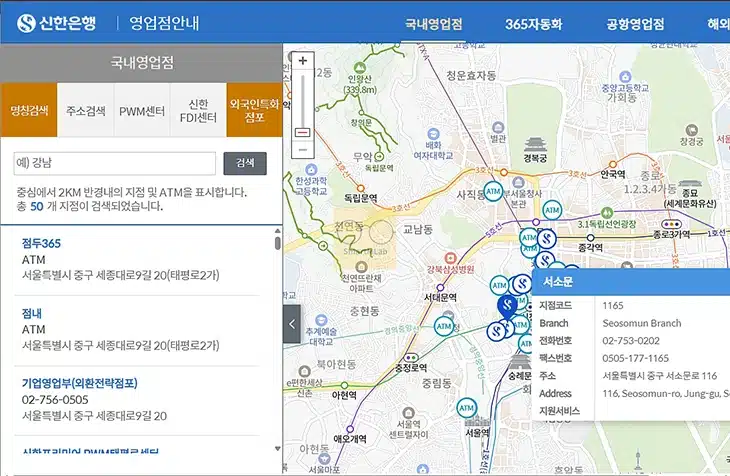
Task: Click the branch name search input field
Action: pos(115,163)
